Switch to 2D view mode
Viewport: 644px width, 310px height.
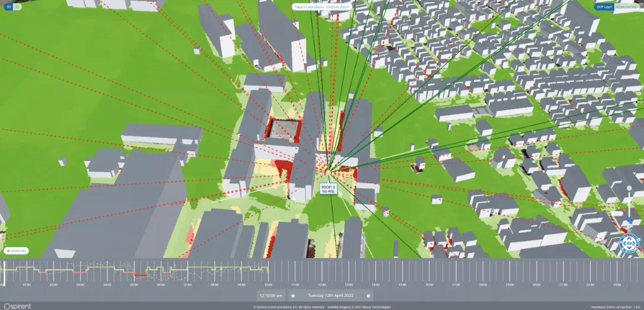(x=18, y=7)
